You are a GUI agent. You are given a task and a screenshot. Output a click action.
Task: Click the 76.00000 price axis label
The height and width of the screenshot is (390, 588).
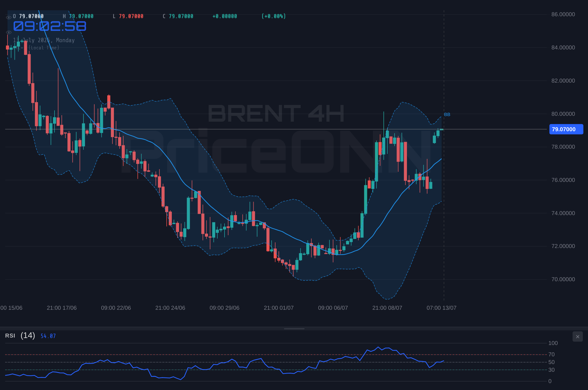(x=563, y=180)
